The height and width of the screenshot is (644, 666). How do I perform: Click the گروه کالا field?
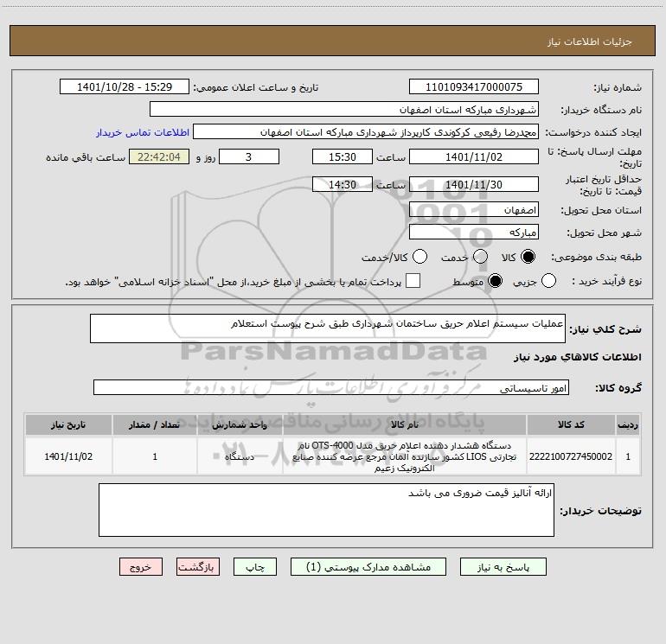pos(331,387)
